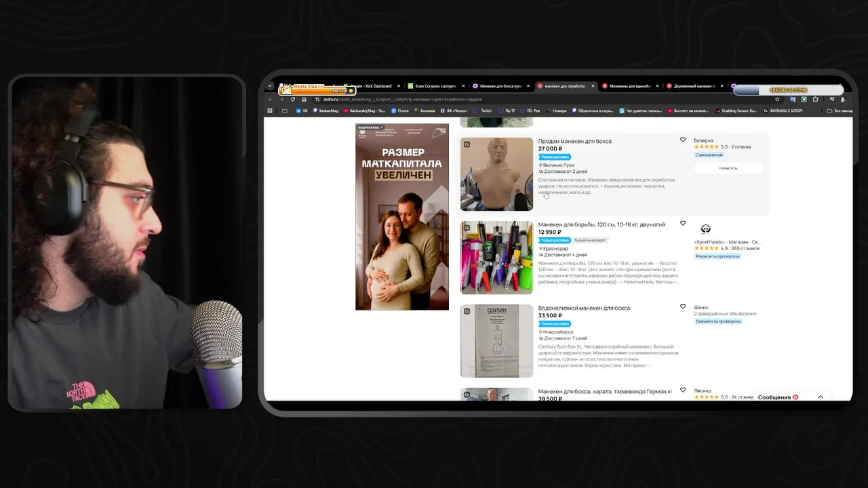Image resolution: width=868 pixels, height=488 pixels.
Task: Open the Extensions puzzle icon
Action: (x=815, y=99)
